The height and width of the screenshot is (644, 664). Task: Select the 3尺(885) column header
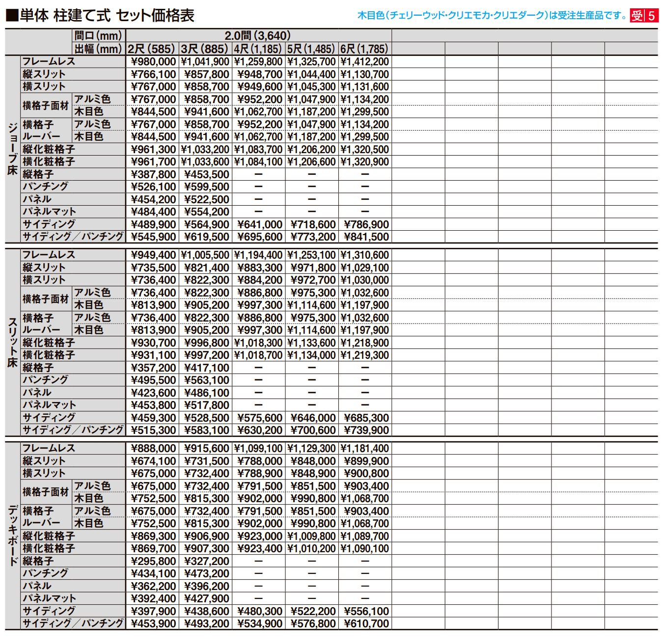[205, 49]
